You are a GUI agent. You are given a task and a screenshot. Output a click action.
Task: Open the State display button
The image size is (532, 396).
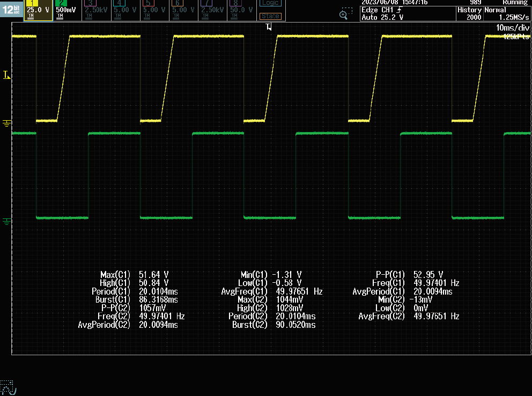point(270,16)
